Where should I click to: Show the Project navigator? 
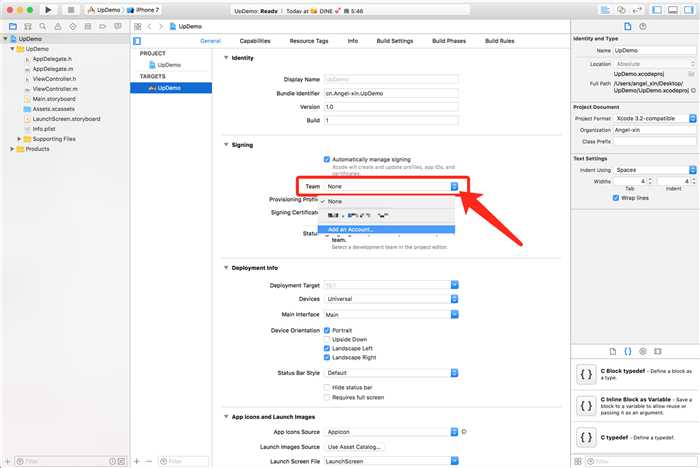pyautogui.click(x=13, y=27)
